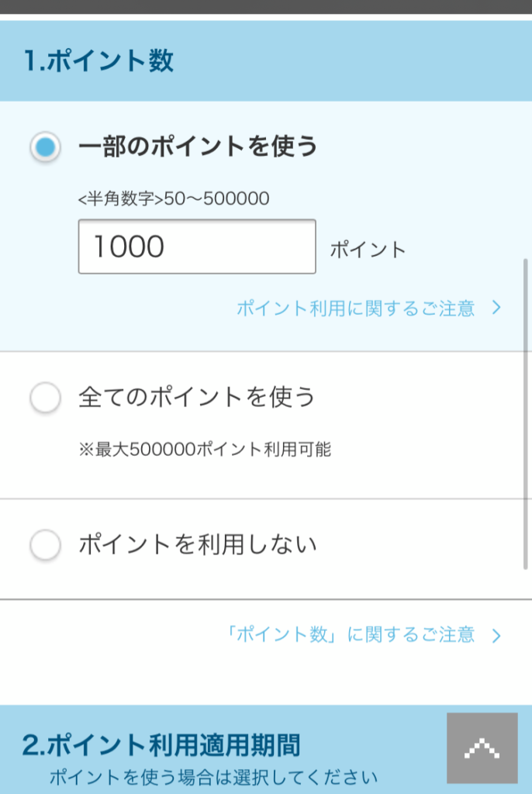Open the ポイント利用に関するご注意 link

[356, 308]
